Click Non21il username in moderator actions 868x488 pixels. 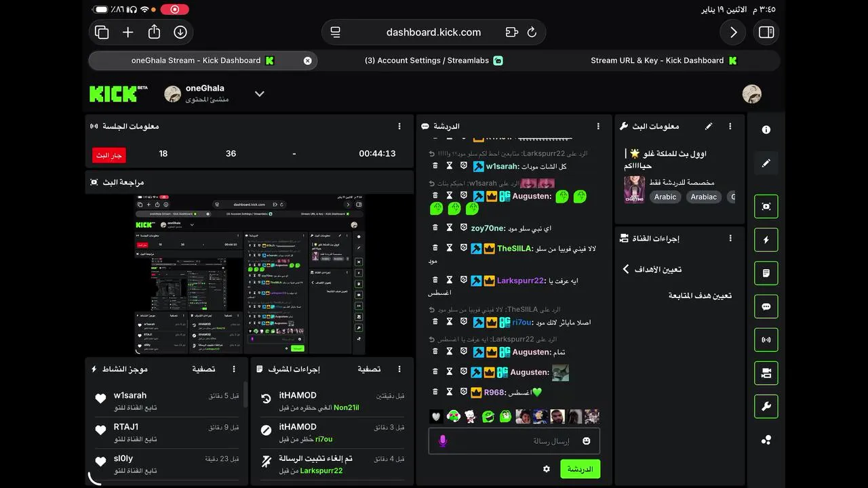347,407
